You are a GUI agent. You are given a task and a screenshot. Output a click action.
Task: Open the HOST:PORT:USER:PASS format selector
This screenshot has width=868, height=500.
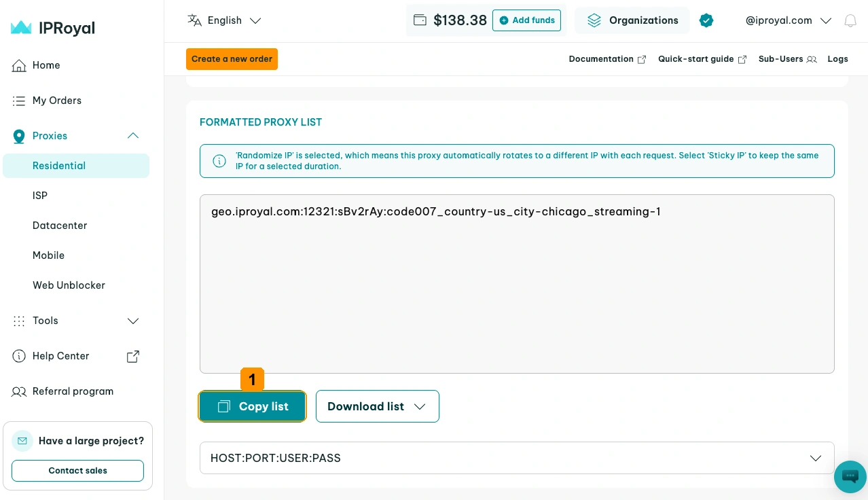[x=517, y=458]
